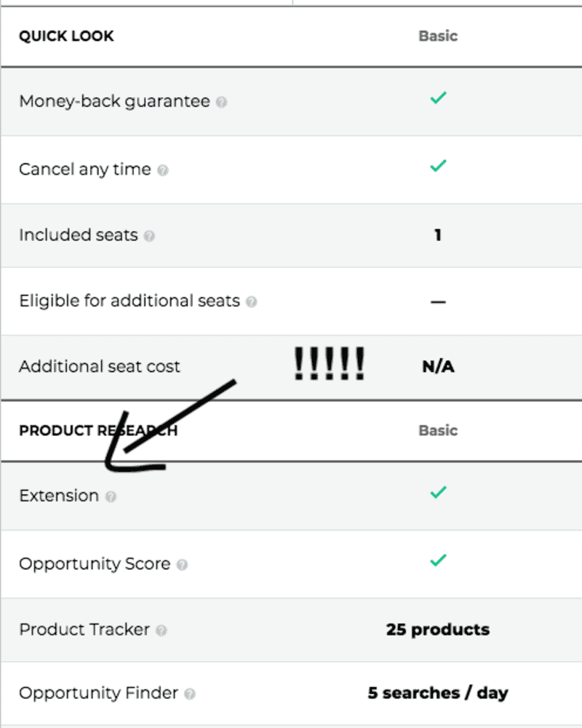582x728 pixels.
Task: Click the N/A additional seat cost value
Action: [438, 367]
